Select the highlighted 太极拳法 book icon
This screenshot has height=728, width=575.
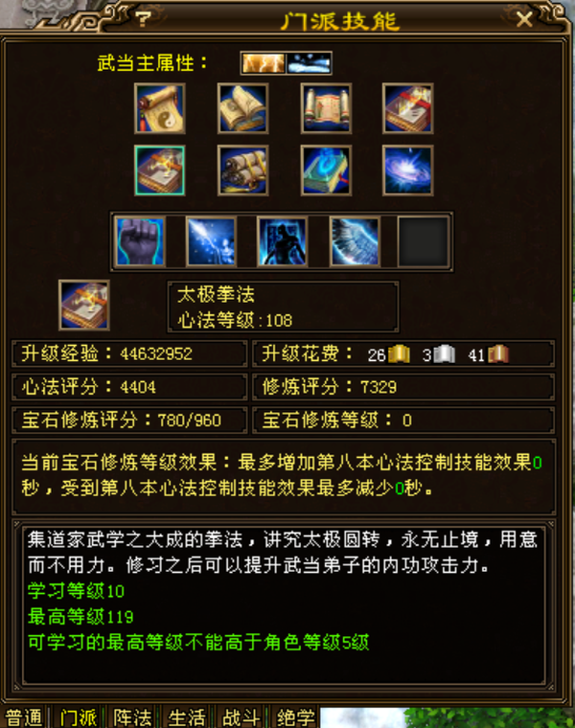click(x=160, y=170)
